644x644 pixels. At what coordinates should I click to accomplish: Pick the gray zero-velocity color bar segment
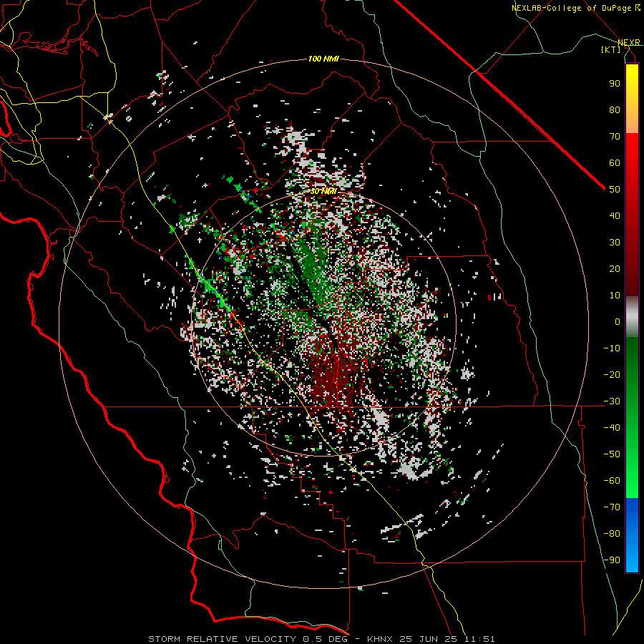[632, 317]
